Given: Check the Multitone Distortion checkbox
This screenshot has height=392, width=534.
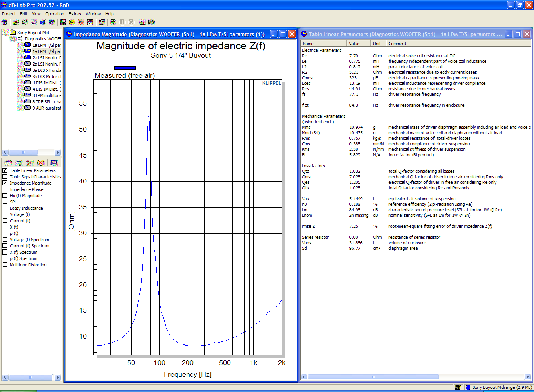Looking at the screenshot, I should pyautogui.click(x=5, y=265).
